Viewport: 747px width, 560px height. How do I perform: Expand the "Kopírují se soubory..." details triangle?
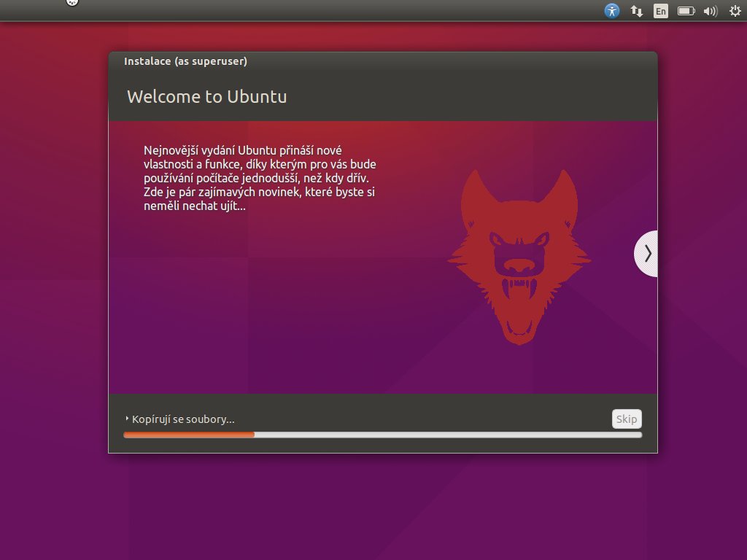pyautogui.click(x=127, y=419)
